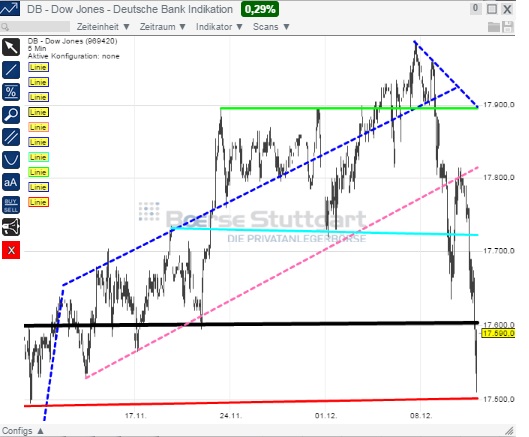Viewport: 529px width, 437px height.
Task: Click the green 0,29% change badge
Action: pos(260,9)
